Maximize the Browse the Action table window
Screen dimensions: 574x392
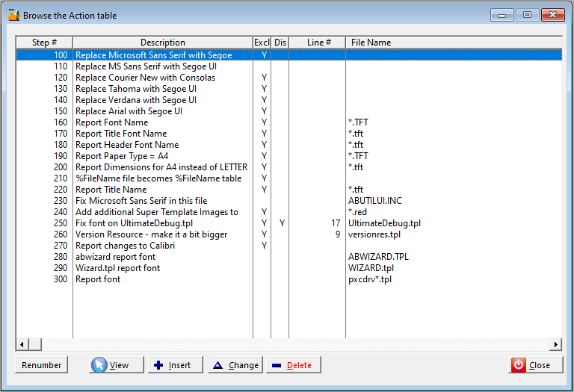point(527,15)
